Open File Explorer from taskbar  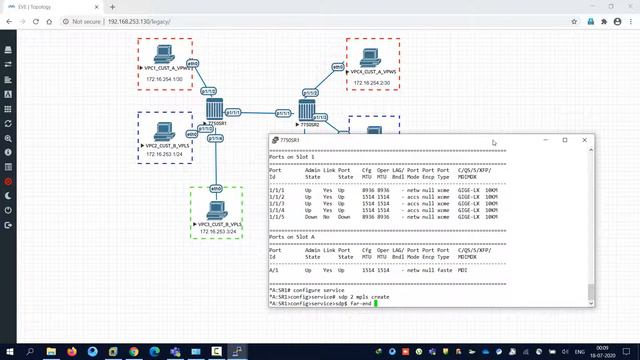tap(51, 351)
